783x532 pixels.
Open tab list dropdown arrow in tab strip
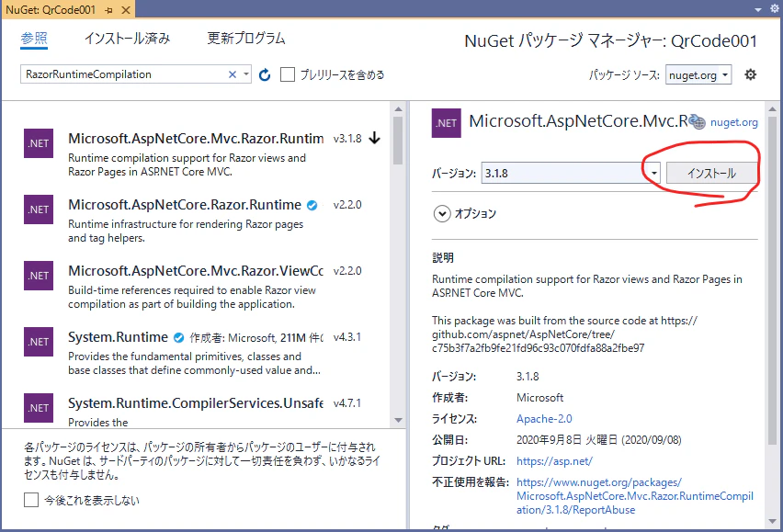(x=758, y=9)
